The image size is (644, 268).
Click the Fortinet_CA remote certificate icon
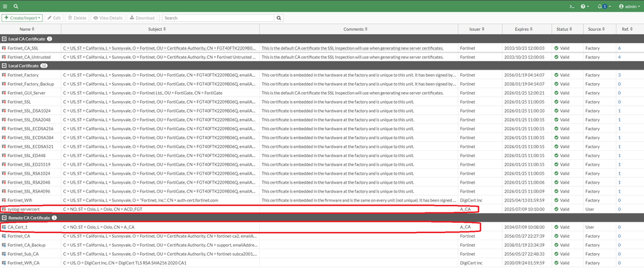pos(4,236)
